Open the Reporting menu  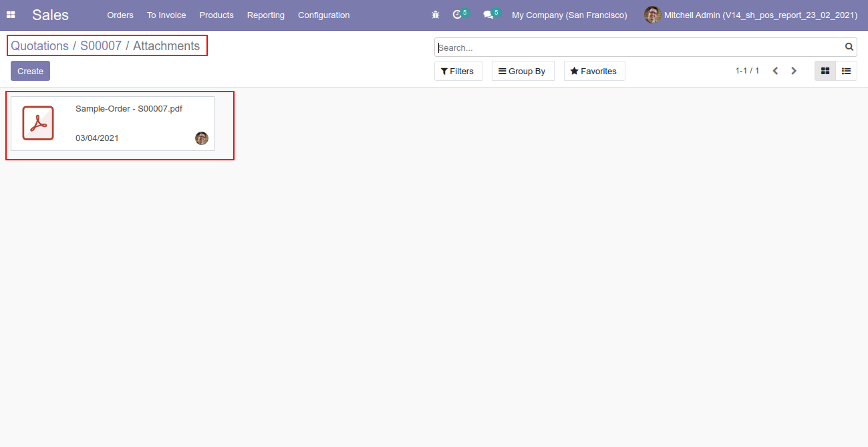point(266,15)
